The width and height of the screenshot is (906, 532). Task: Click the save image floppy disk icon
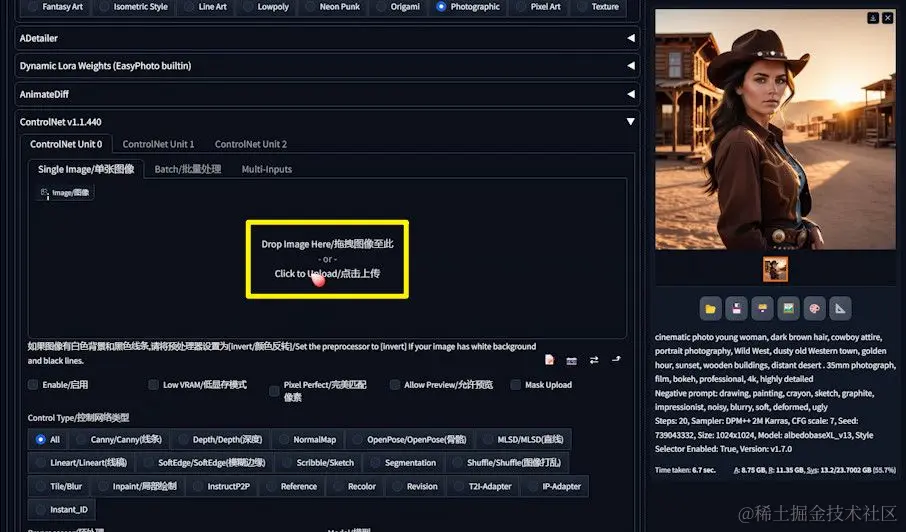pos(736,308)
